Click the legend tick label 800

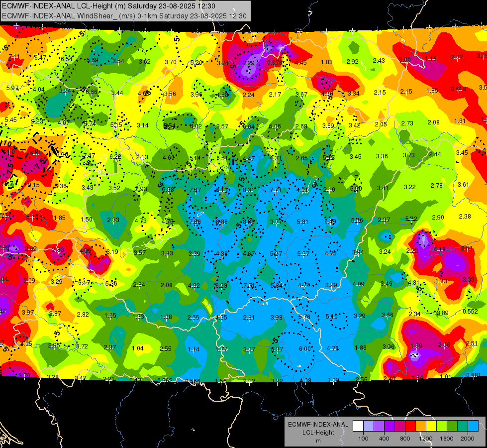point(405,439)
